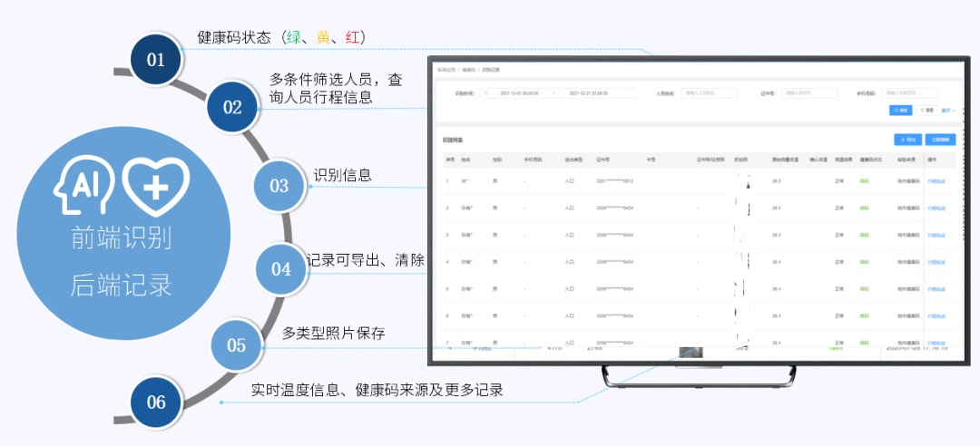The width and height of the screenshot is (980, 446).
Task: Click the 06 real-time temperature circle
Action: [156, 402]
